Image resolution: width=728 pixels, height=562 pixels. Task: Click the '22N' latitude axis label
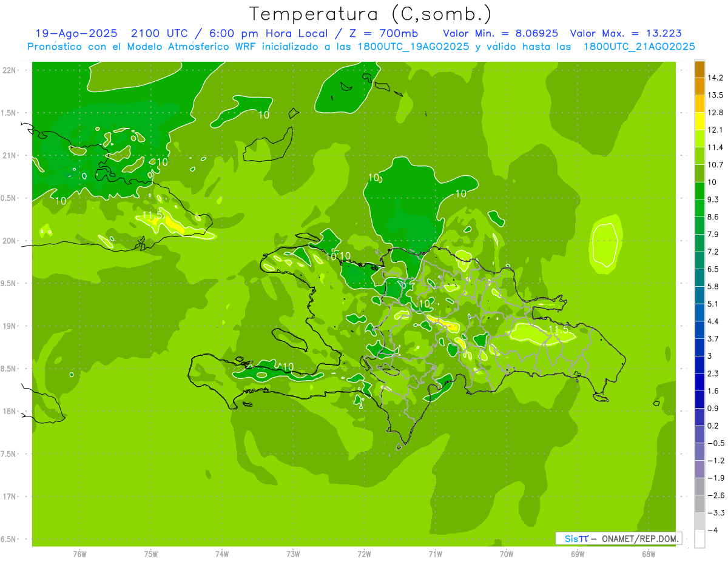10,70
